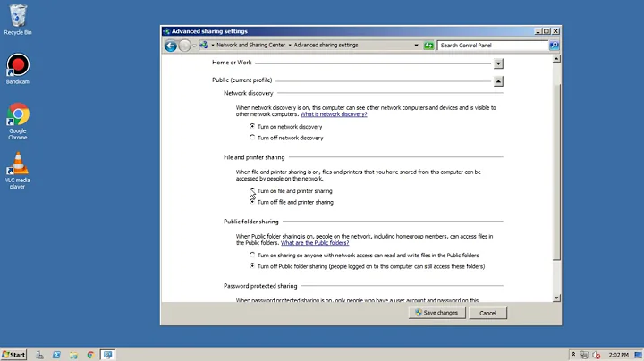The height and width of the screenshot is (361, 644).
Task: Open recent pages dropdown beside forward arrow
Action: click(x=194, y=46)
